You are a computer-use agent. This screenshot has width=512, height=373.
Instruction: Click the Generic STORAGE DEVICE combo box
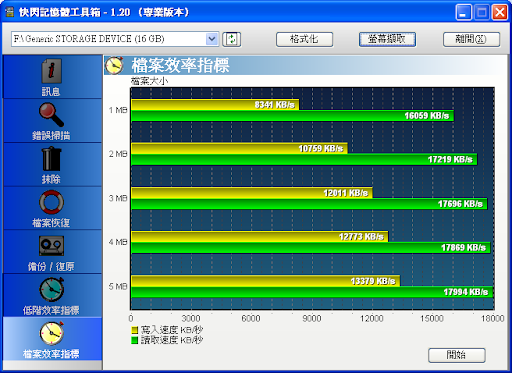point(115,39)
